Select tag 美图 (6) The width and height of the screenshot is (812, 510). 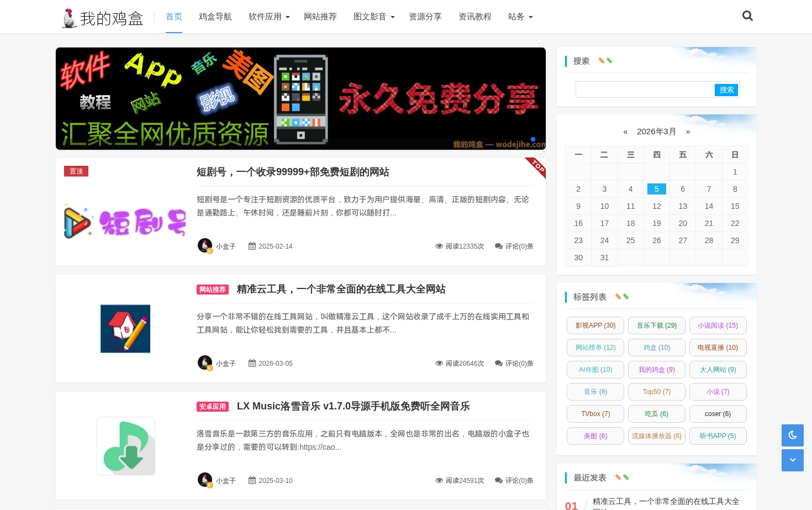[595, 436]
